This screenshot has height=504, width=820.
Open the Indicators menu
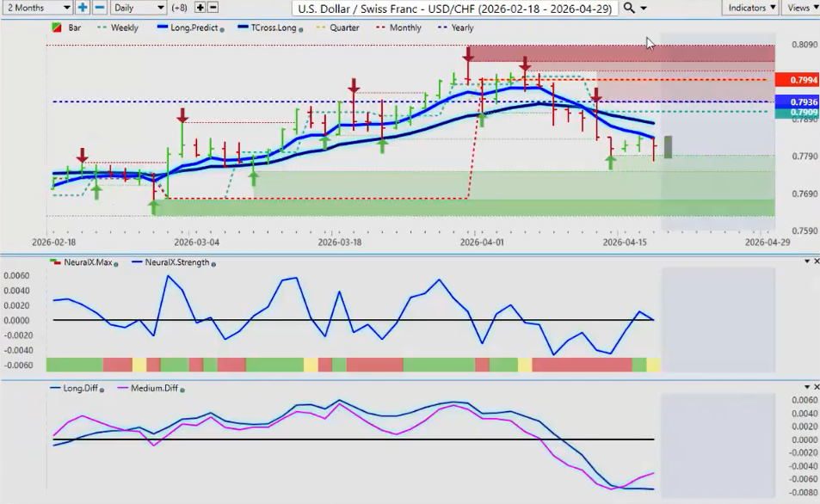click(x=749, y=8)
